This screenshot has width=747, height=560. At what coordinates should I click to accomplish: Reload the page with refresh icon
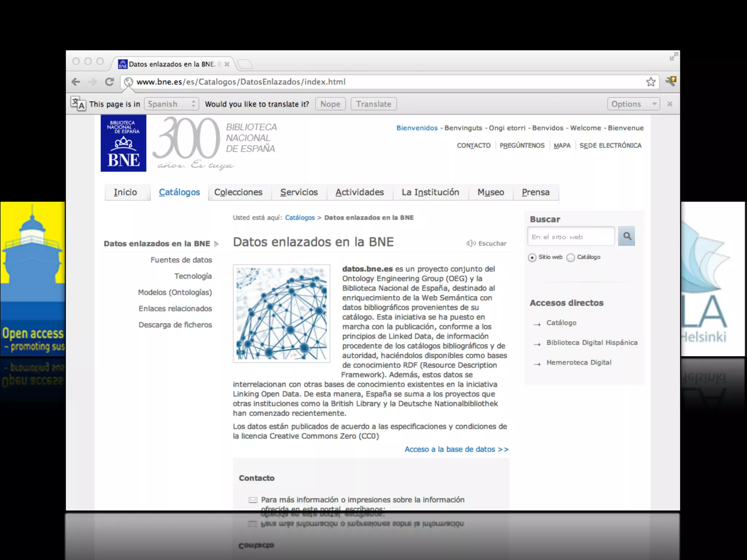pos(109,82)
